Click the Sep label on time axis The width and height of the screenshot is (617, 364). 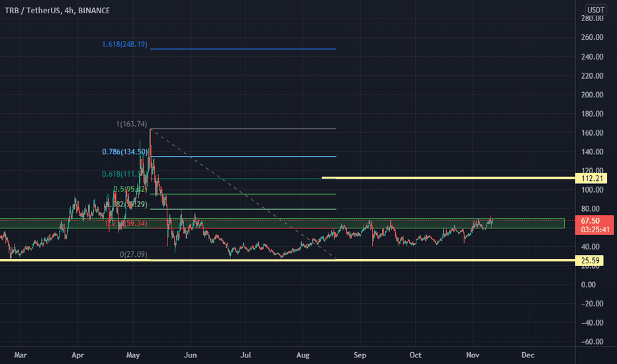tap(359, 355)
